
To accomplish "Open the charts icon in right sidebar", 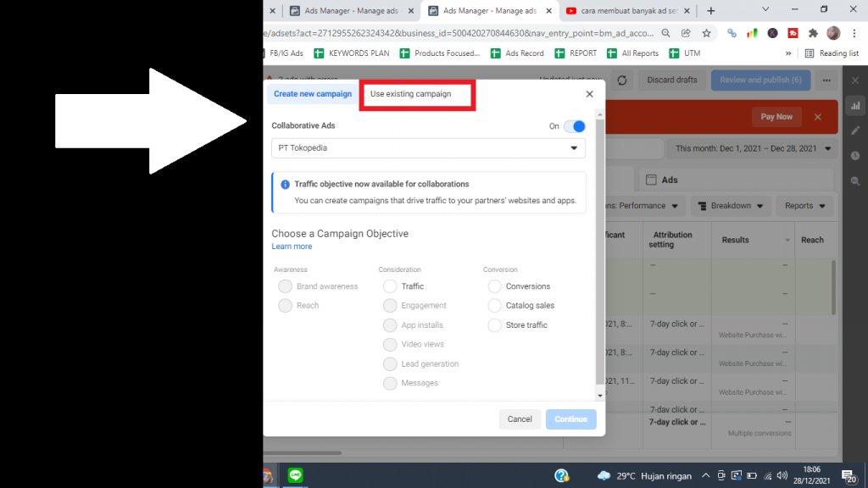I will coord(855,106).
